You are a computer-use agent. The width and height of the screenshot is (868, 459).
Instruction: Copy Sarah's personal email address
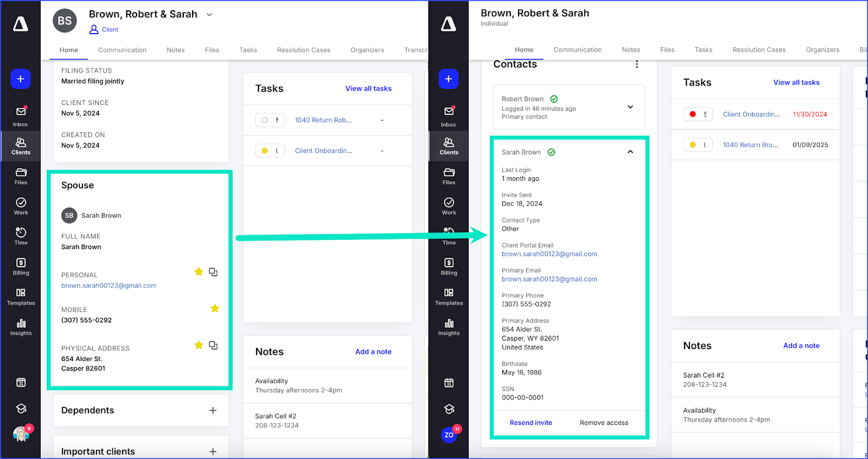(213, 272)
